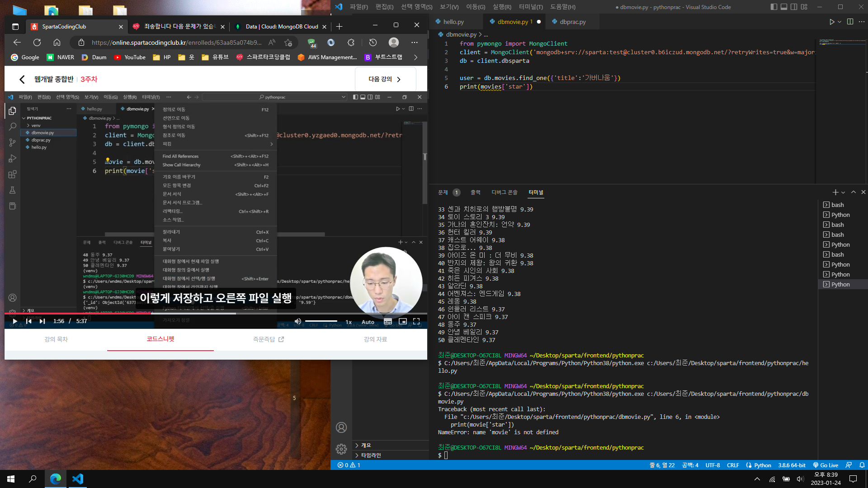Viewport: 868px width, 488px height.
Task: Split the VS Code editor right
Action: click(x=850, y=22)
